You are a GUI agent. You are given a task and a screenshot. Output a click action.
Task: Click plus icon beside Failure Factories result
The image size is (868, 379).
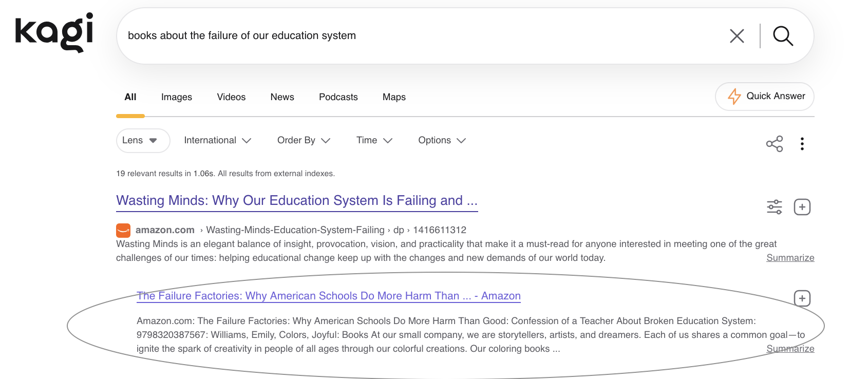802,298
